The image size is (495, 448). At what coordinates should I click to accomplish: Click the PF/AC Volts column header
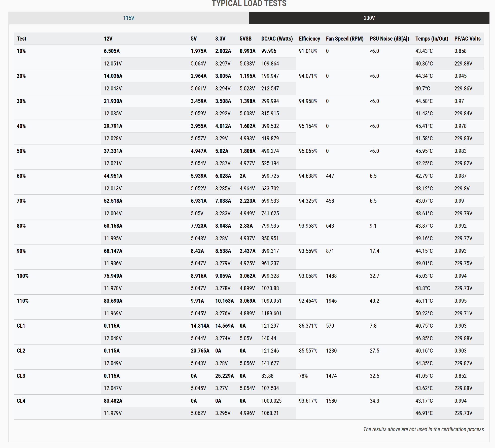[x=467, y=39]
